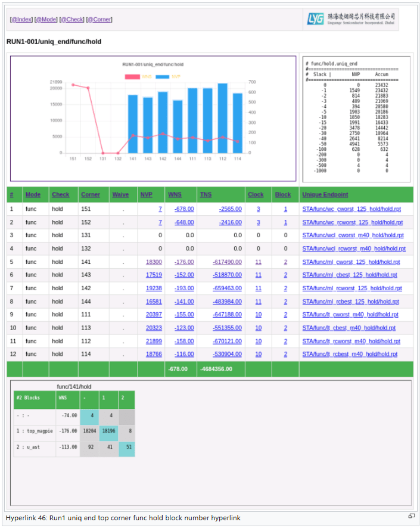Sort table by the NVP column header
This screenshot has width=420, height=528.
pos(146,195)
